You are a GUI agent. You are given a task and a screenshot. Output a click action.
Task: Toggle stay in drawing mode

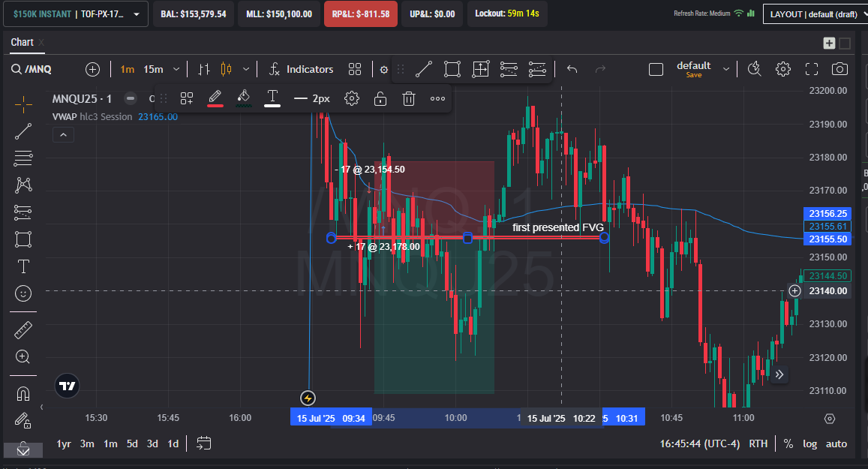click(x=23, y=421)
